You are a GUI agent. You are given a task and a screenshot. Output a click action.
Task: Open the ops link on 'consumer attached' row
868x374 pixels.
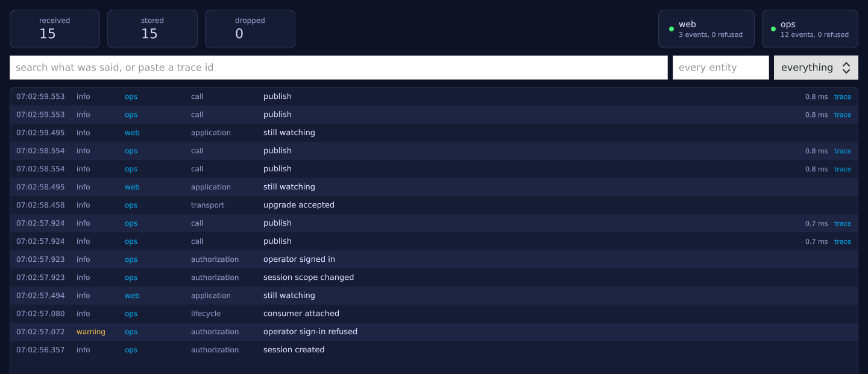[x=131, y=314]
